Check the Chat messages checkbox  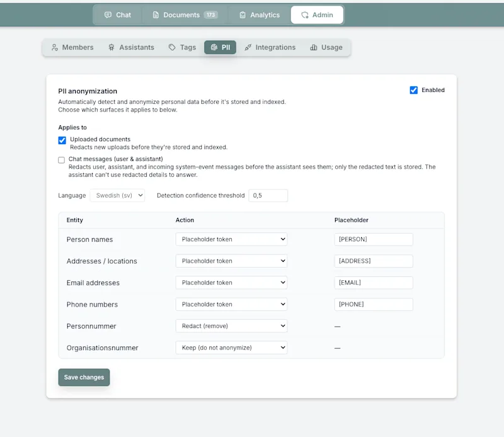click(x=61, y=160)
